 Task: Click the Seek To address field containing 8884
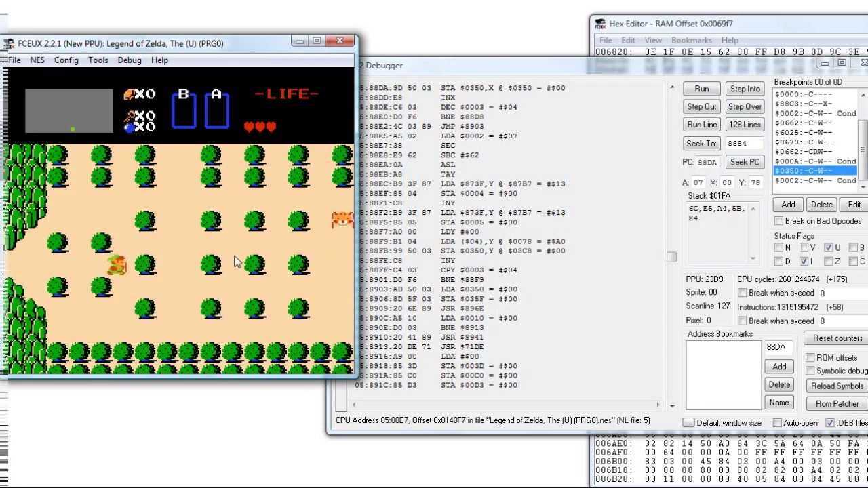pos(744,144)
